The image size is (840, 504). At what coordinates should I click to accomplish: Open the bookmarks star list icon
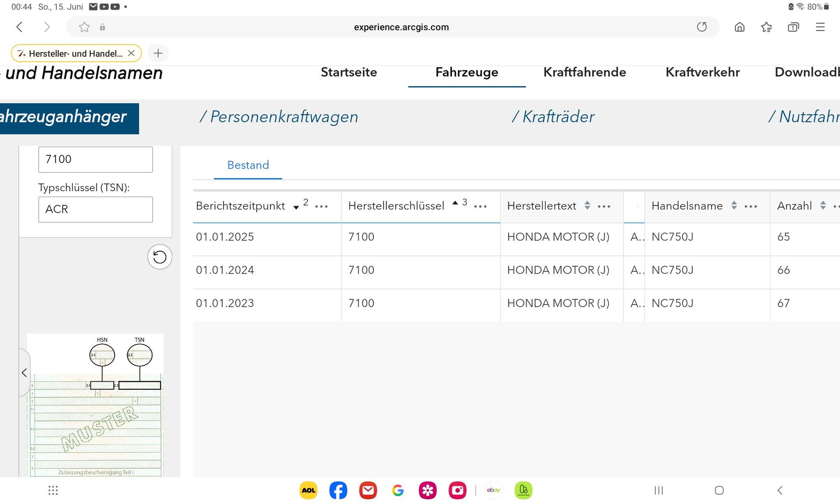[766, 27]
